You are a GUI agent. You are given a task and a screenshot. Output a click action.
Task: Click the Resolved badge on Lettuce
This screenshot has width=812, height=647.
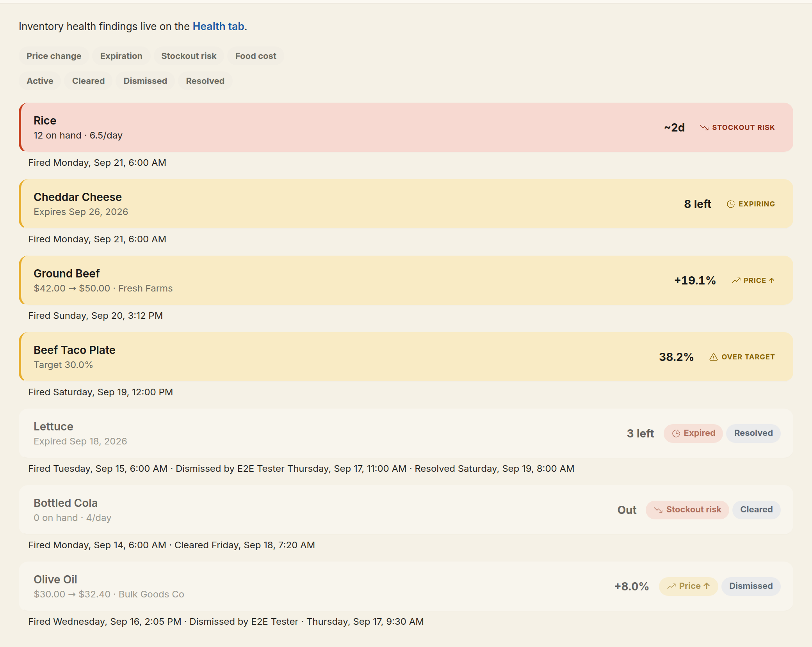click(x=753, y=433)
